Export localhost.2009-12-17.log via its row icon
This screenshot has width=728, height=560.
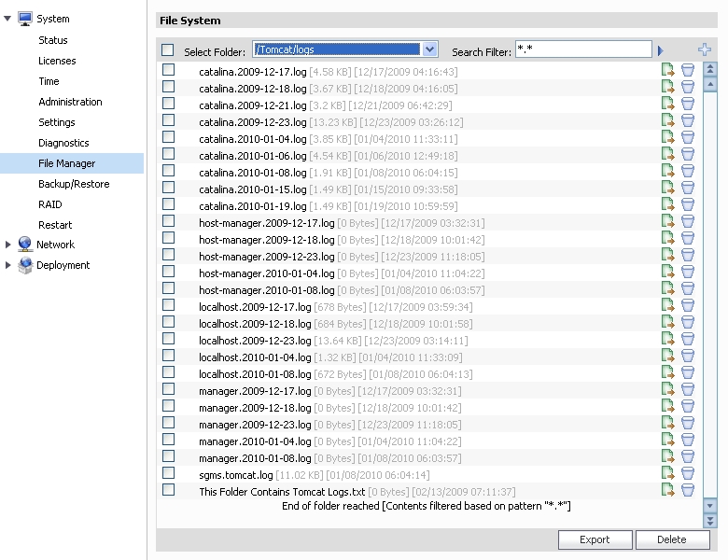[x=667, y=305]
